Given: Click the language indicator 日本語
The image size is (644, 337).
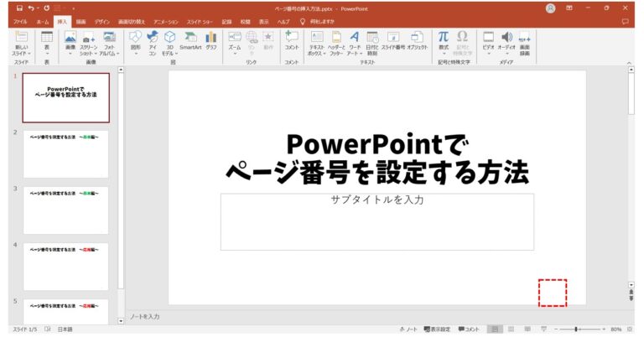Looking at the screenshot, I should [65, 329].
